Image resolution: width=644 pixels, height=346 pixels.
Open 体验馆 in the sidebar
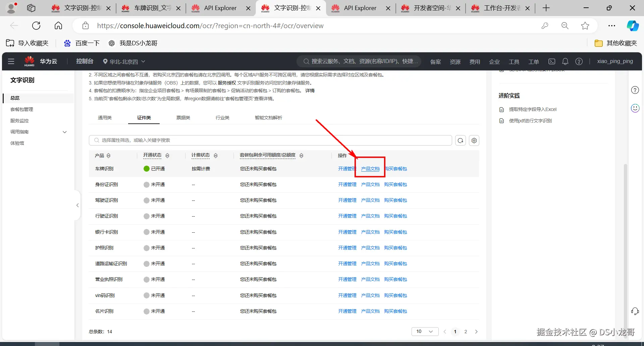[x=17, y=143]
